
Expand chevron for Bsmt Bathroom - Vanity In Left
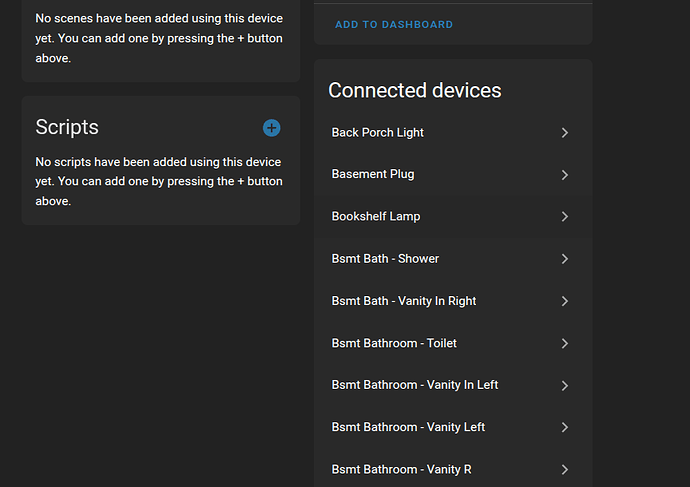coord(565,386)
